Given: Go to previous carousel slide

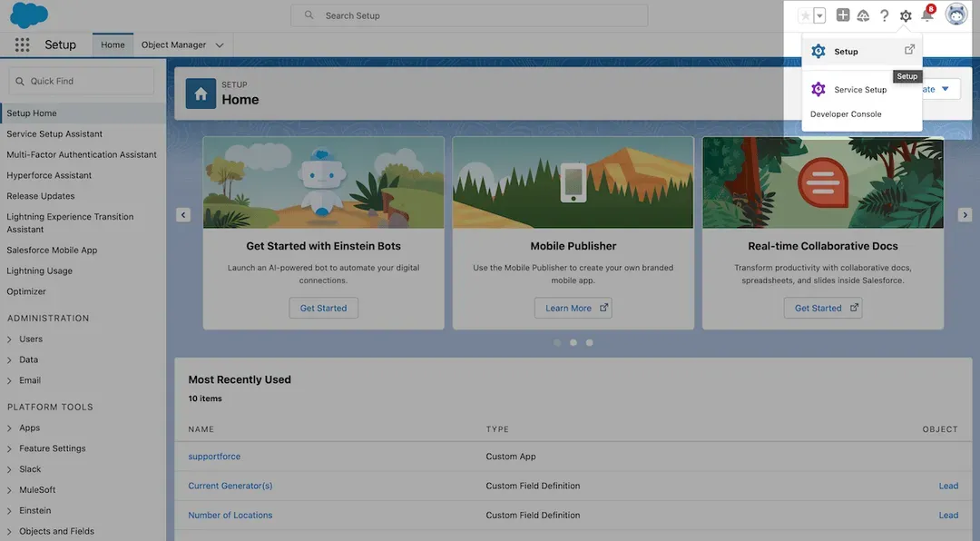Looking at the screenshot, I should [x=183, y=215].
